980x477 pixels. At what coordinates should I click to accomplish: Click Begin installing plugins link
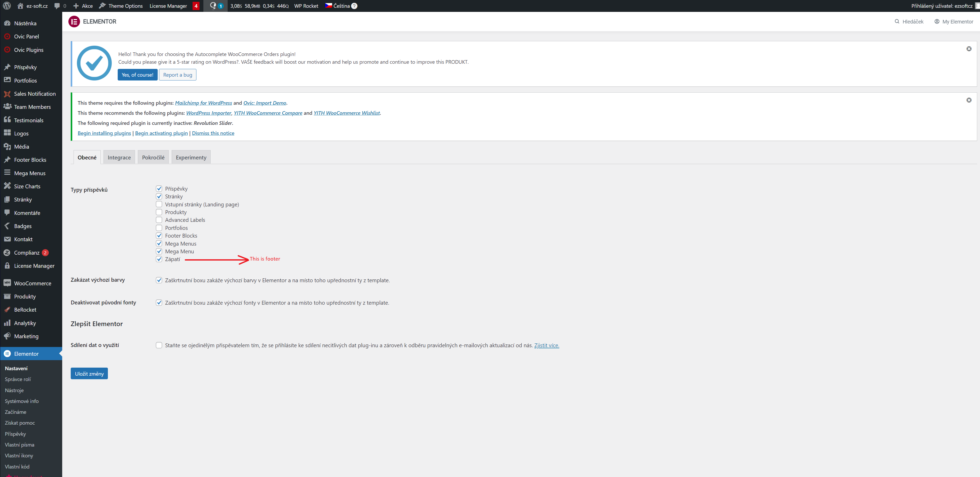click(x=104, y=133)
